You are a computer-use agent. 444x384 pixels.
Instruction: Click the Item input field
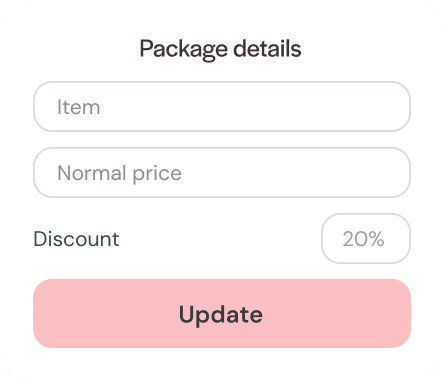click(x=222, y=107)
